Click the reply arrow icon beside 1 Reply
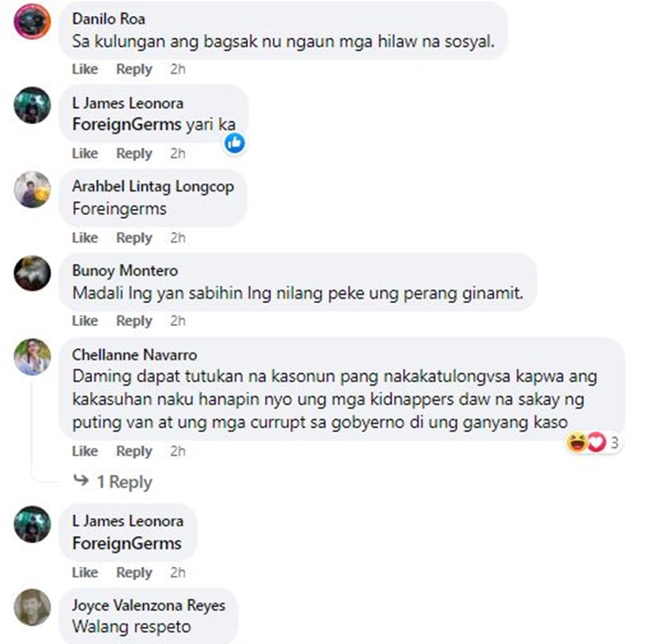 click(x=81, y=480)
